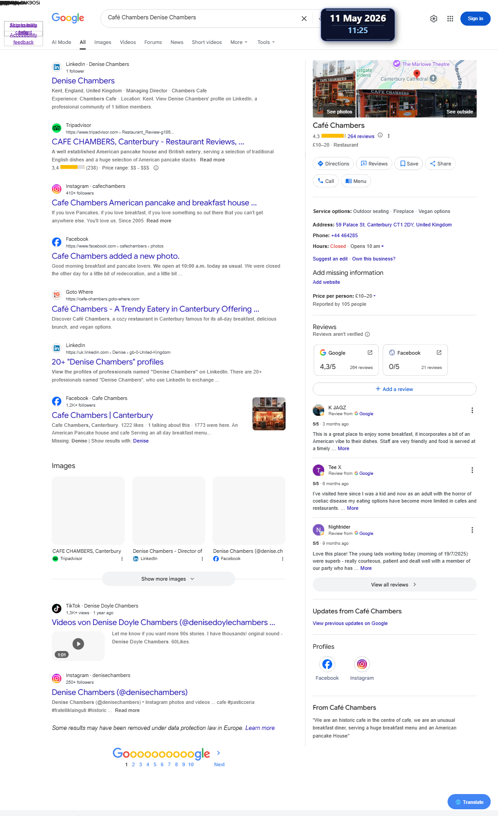Click the Share button
Viewport: 504px width, 816px height.
[440, 164]
